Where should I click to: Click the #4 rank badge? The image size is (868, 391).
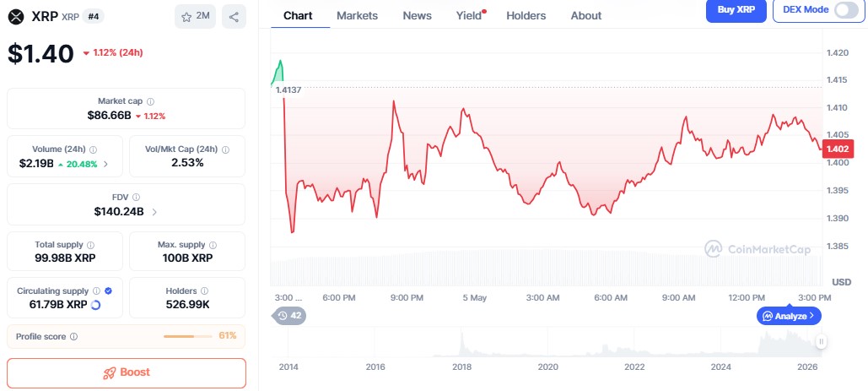(93, 17)
